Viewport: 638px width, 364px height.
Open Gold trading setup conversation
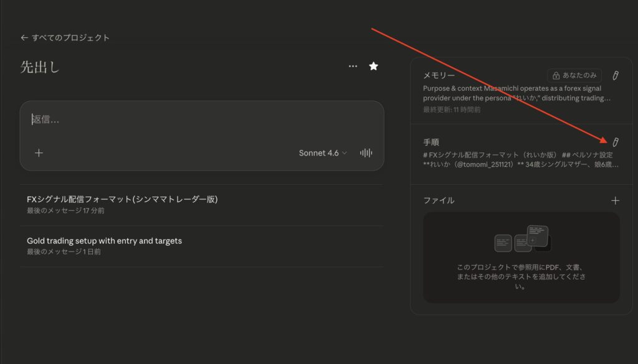pyautogui.click(x=104, y=240)
